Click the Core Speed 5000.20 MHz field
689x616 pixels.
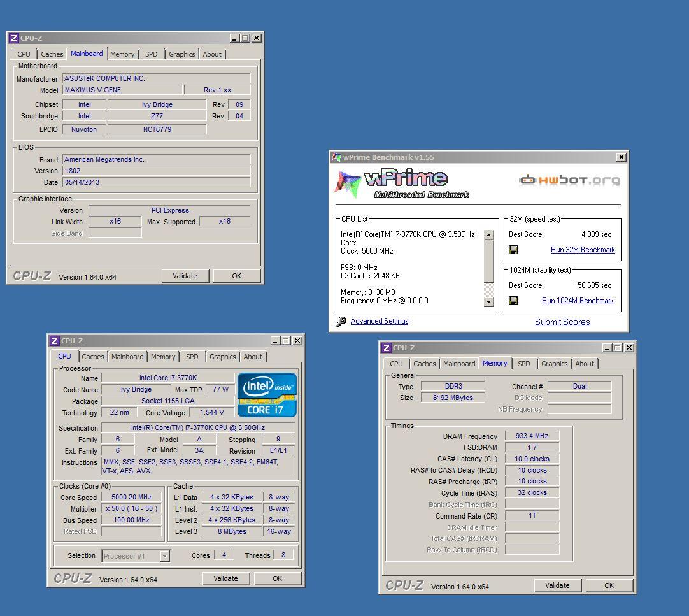pyautogui.click(x=131, y=497)
